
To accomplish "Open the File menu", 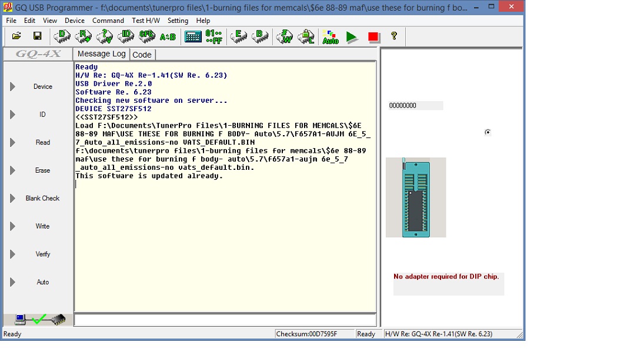I will point(11,21).
